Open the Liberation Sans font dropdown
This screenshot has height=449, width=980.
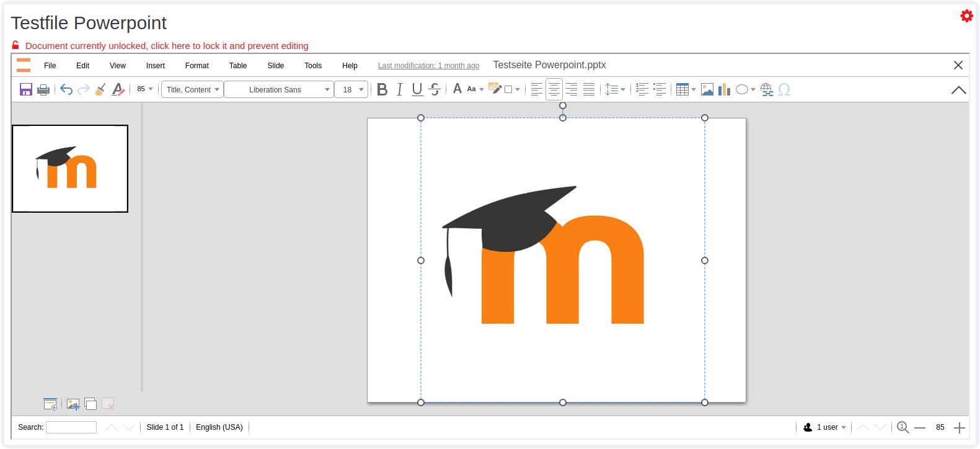[279, 89]
